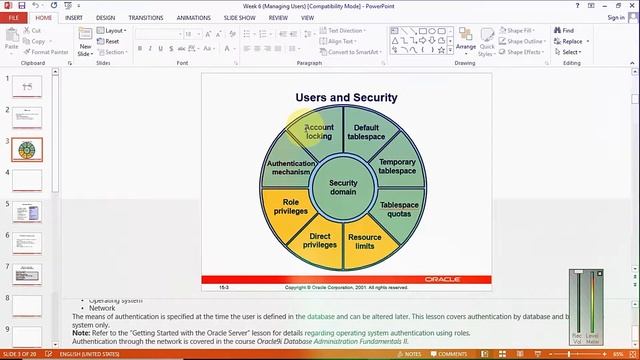Click the Paste icon in Clipboard group
640x360 pixels.
[12, 36]
